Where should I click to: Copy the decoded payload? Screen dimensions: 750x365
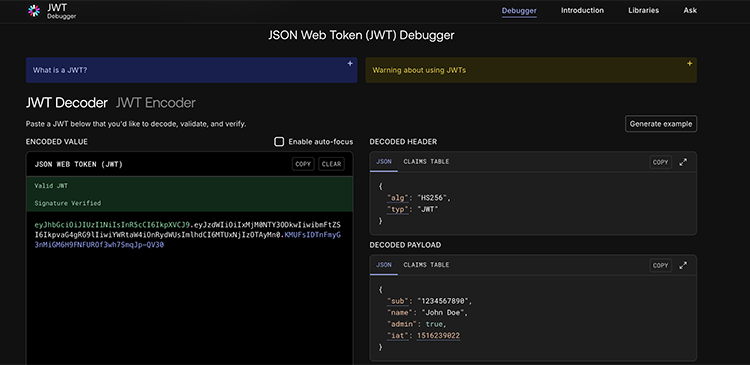pos(660,265)
